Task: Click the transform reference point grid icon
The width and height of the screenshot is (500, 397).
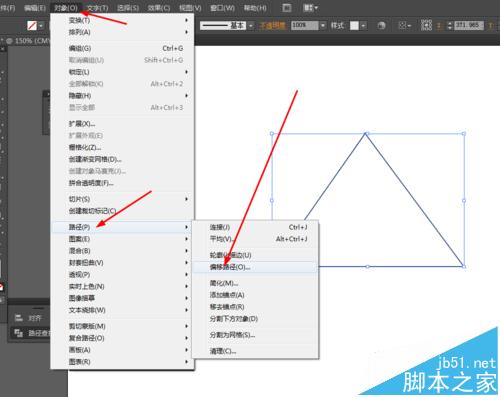Action: tap(426, 25)
